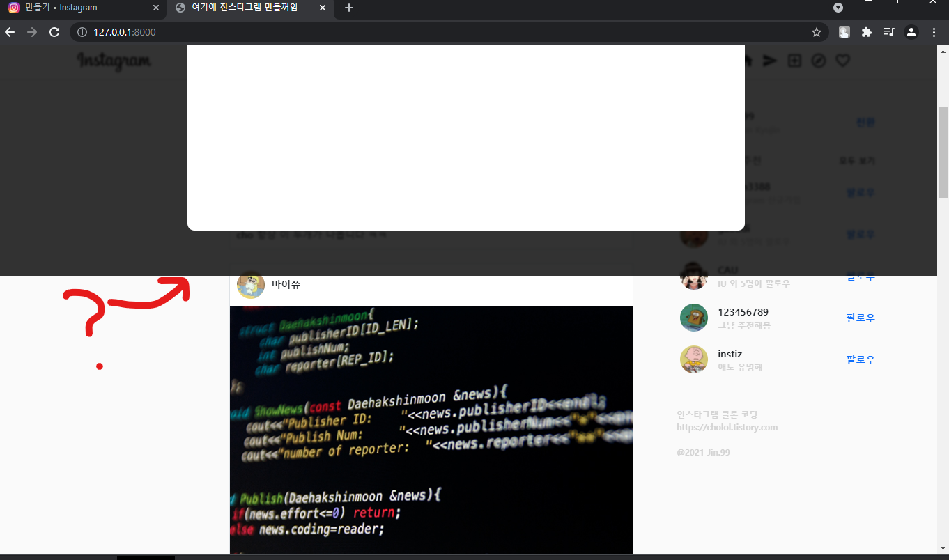Open the CAU suggested account name
The width and height of the screenshot is (949, 560).
coord(727,270)
